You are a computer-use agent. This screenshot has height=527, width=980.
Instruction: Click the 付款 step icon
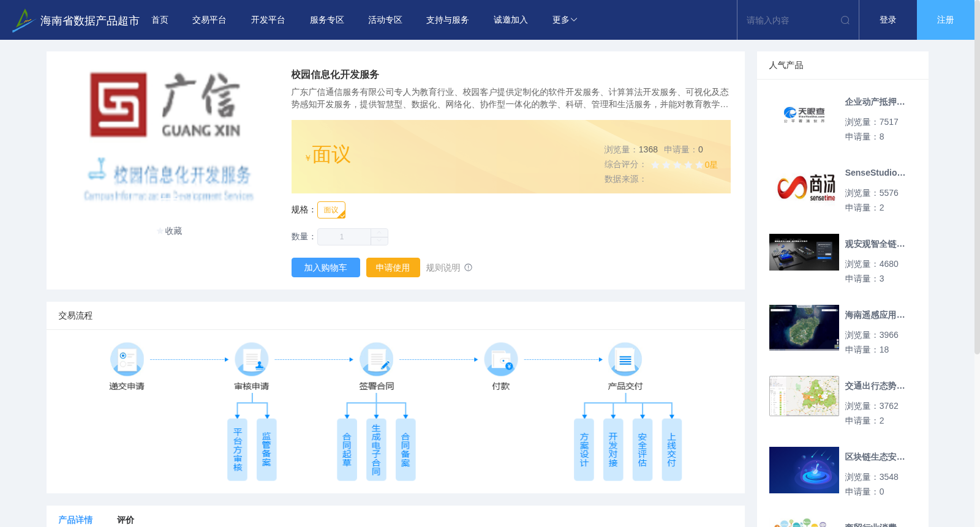click(501, 359)
